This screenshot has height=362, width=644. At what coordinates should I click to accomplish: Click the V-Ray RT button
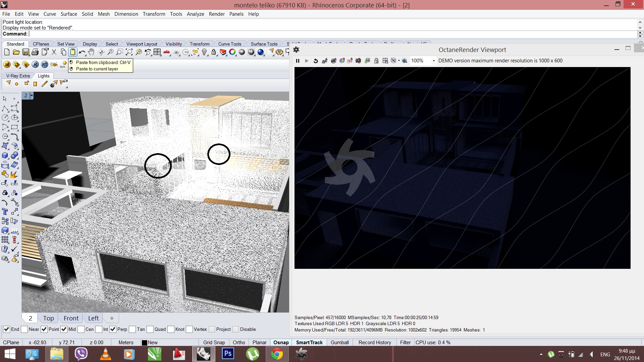(45, 64)
